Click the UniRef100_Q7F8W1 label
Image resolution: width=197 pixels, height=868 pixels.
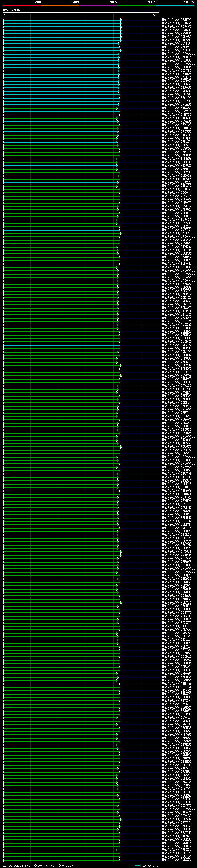177,67
